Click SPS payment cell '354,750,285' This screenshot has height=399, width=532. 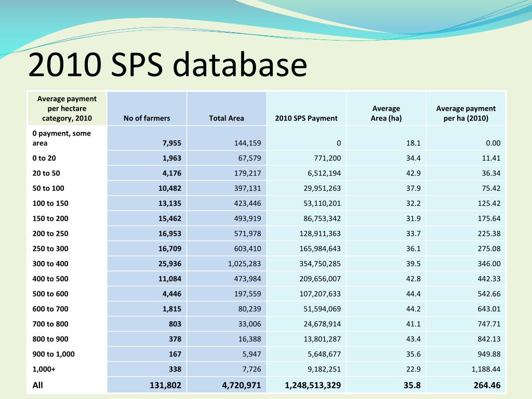tap(320, 263)
